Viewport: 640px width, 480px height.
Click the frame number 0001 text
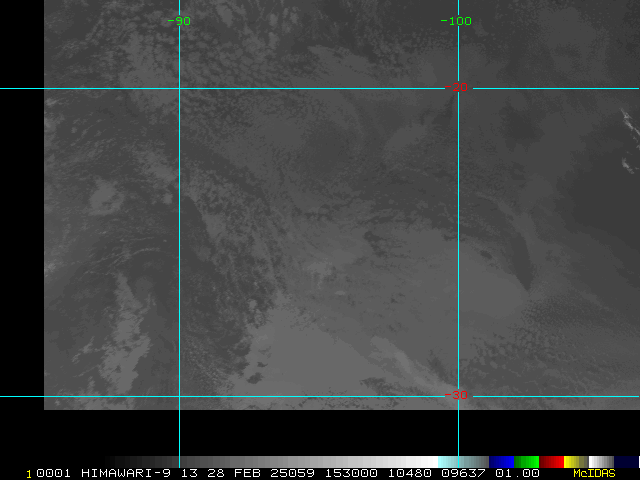coord(53,473)
